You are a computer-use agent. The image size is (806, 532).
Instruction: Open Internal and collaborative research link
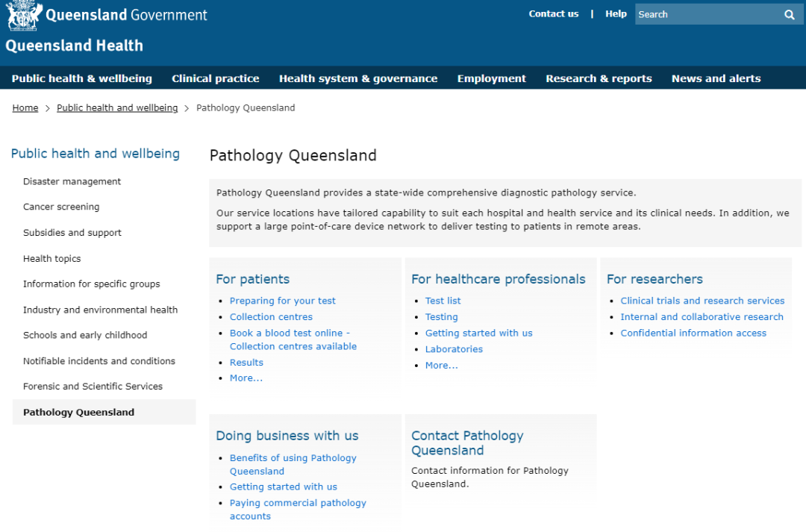click(702, 316)
